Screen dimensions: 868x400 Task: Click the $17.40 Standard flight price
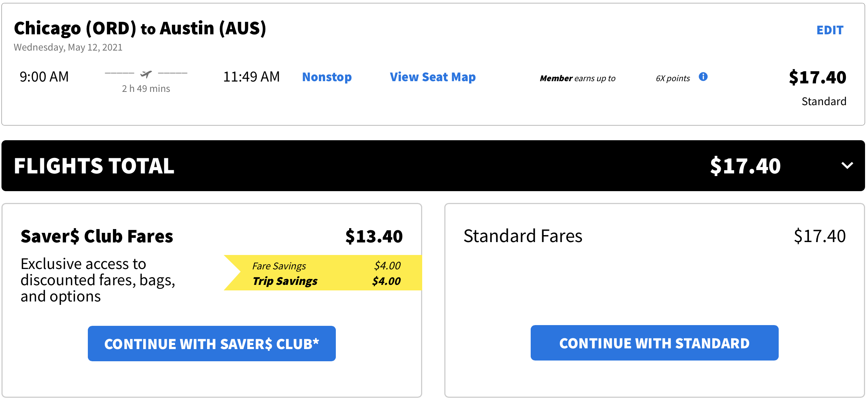817,77
